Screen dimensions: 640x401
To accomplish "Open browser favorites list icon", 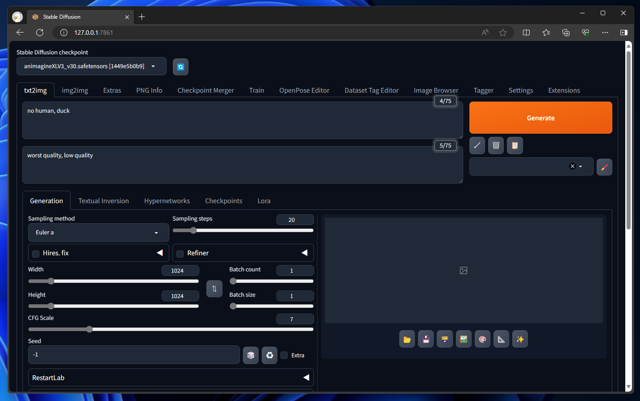I will pos(546,33).
